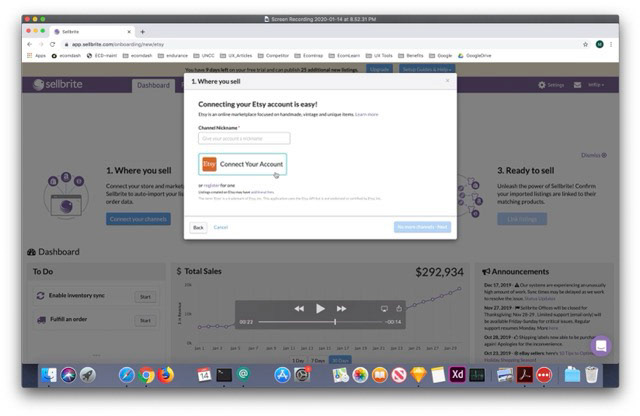Select the Sellbrite browser tab
The image size is (640, 416).
coord(93,31)
